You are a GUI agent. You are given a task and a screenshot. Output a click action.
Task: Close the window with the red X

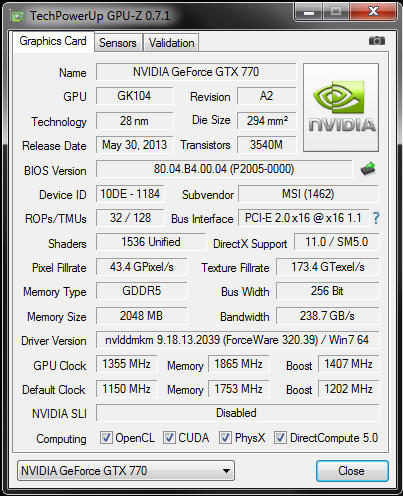pyautogui.click(x=373, y=12)
